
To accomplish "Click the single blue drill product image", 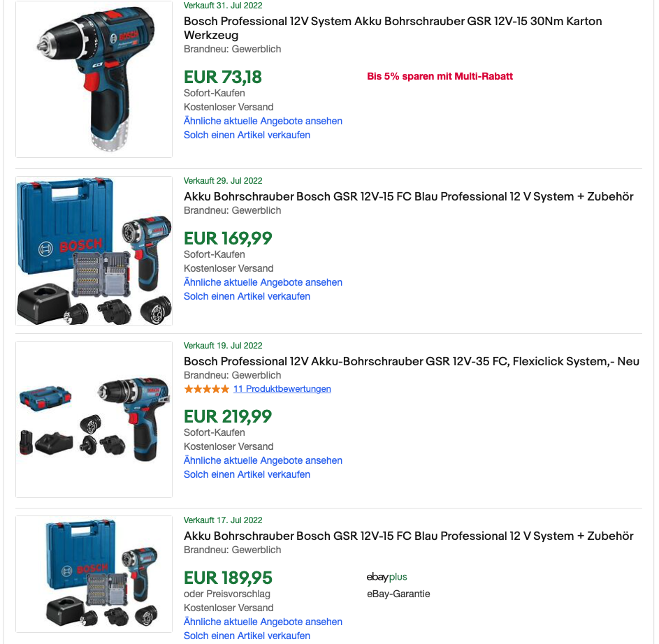I will click(x=94, y=79).
